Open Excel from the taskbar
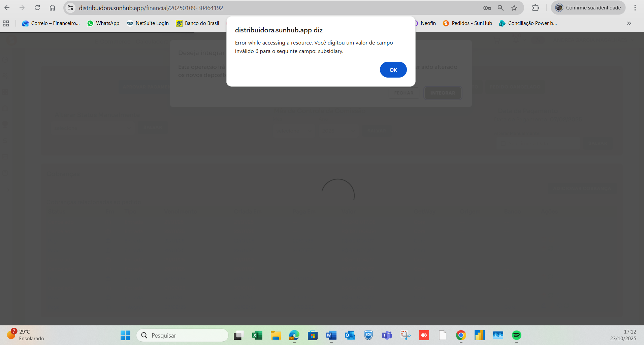This screenshot has height=345, width=644. point(257,335)
